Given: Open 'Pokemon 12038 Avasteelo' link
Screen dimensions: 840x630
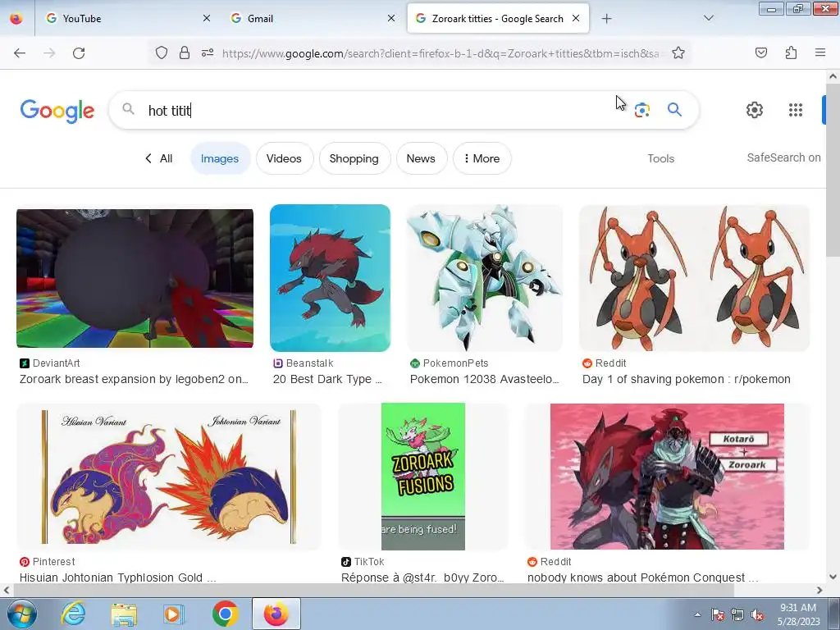Looking at the screenshot, I should click(x=484, y=379).
